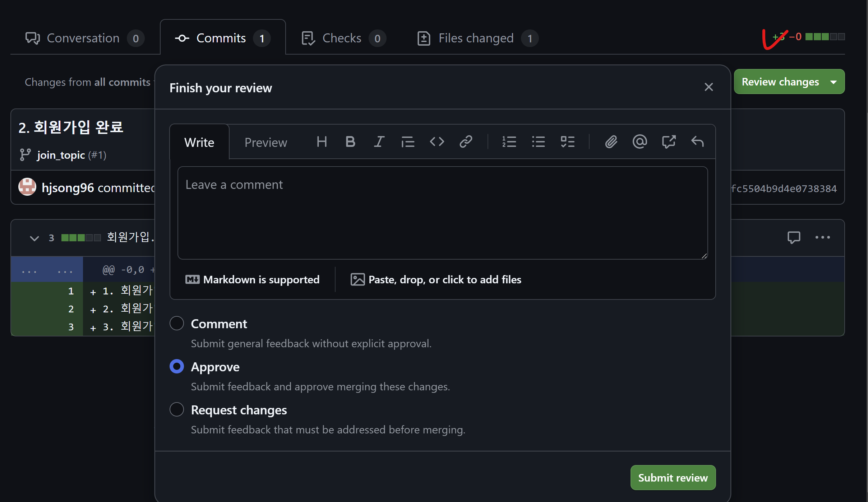Image resolution: width=868 pixels, height=502 pixels.
Task: Insert numbered list icon
Action: pos(509,142)
